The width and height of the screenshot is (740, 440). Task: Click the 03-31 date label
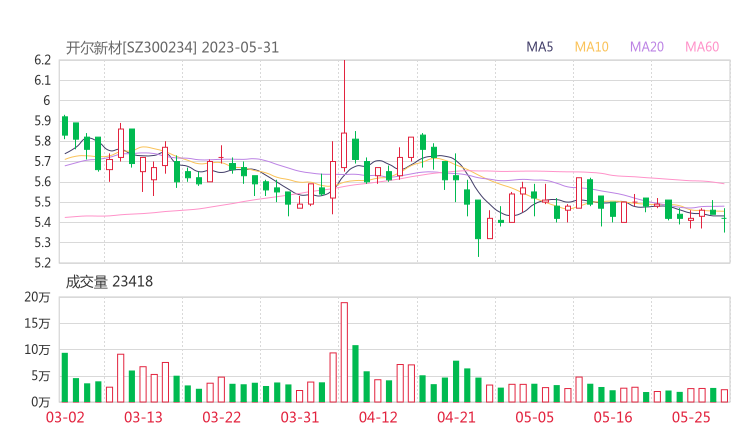pos(300,417)
